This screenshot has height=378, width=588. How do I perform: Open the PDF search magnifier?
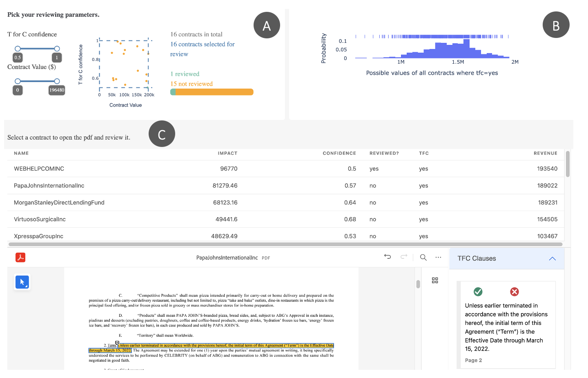pos(423,257)
